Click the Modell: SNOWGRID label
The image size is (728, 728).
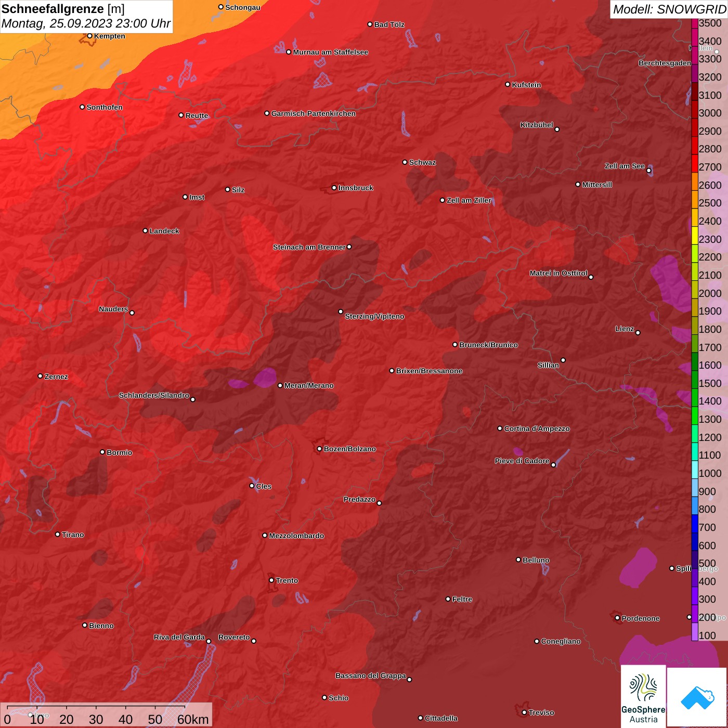[669, 9]
